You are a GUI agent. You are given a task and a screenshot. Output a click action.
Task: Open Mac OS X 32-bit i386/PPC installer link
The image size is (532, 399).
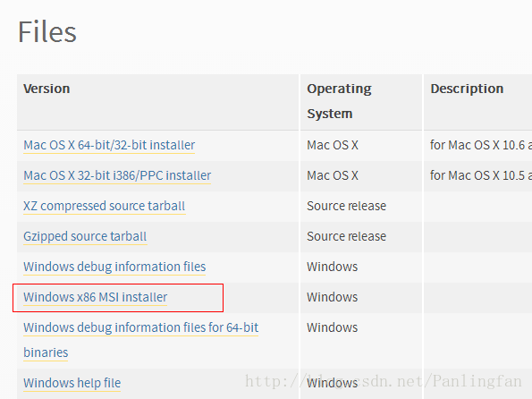click(x=117, y=175)
